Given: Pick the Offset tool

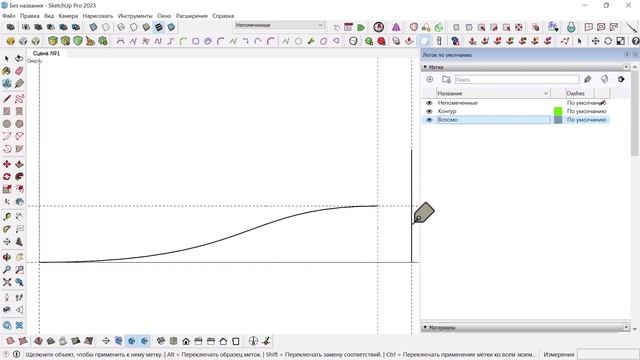Looking at the screenshot, I should 19,189.
